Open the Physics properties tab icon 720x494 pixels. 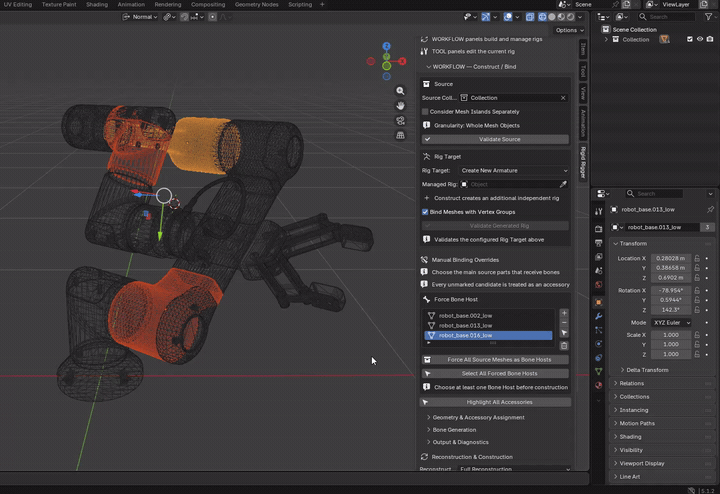click(598, 343)
